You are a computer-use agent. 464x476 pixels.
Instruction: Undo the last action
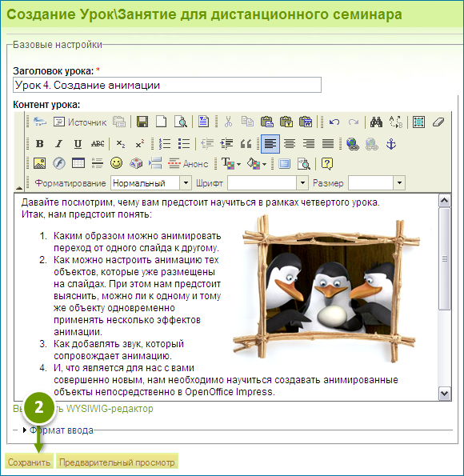tap(334, 122)
